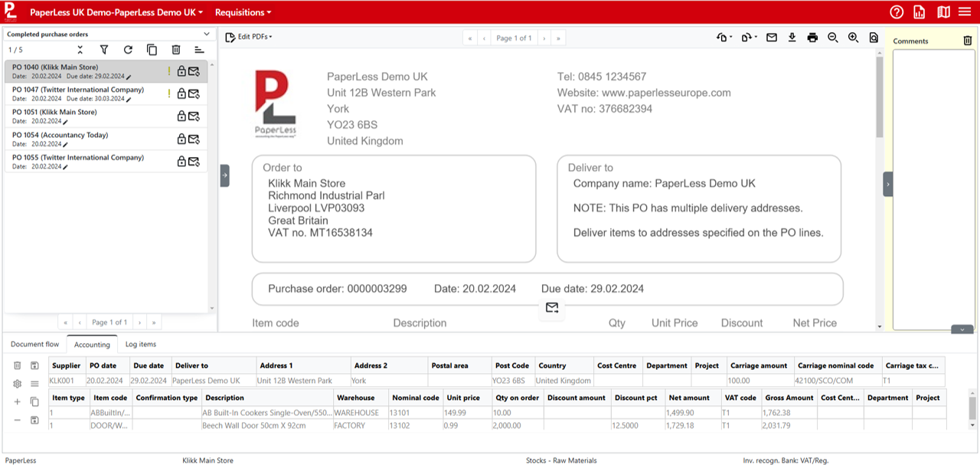Delete a purchase order from the list
This screenshot has height=465, width=980.
tap(175, 49)
